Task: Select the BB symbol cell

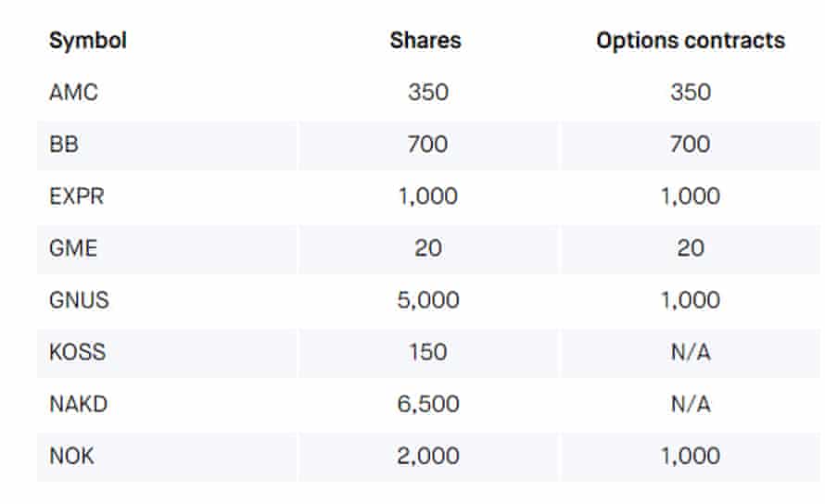Action: click(x=64, y=145)
